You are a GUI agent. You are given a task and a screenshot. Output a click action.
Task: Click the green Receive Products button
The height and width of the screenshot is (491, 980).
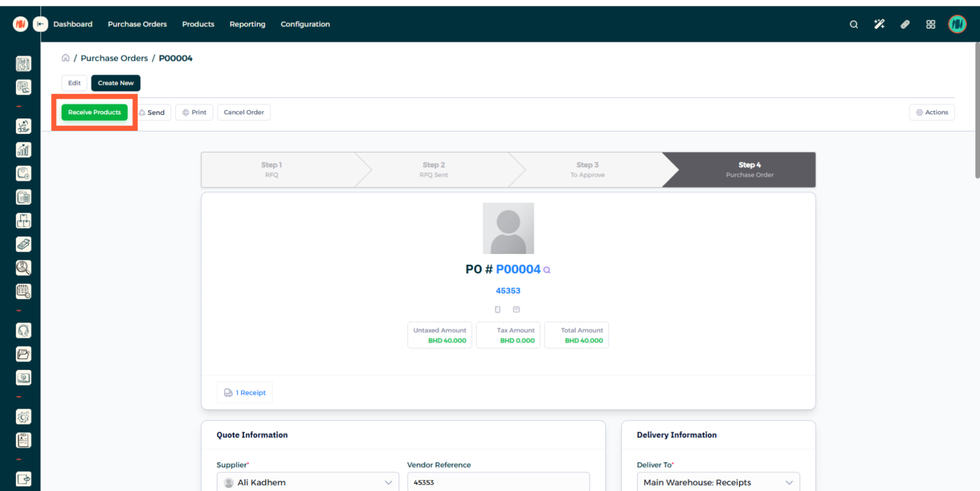pyautogui.click(x=94, y=113)
